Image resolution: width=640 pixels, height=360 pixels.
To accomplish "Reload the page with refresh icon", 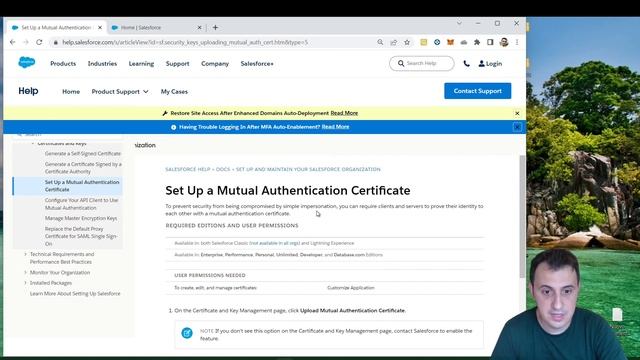I will (39, 42).
